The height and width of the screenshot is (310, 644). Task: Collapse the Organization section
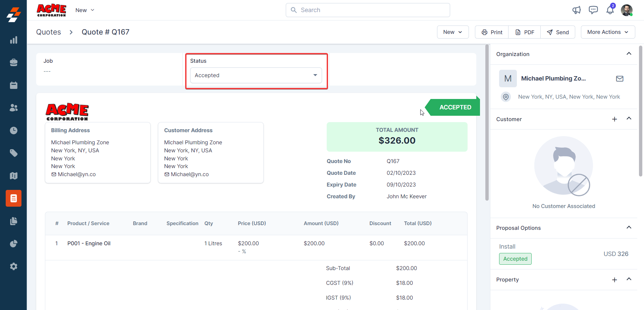tap(629, 54)
